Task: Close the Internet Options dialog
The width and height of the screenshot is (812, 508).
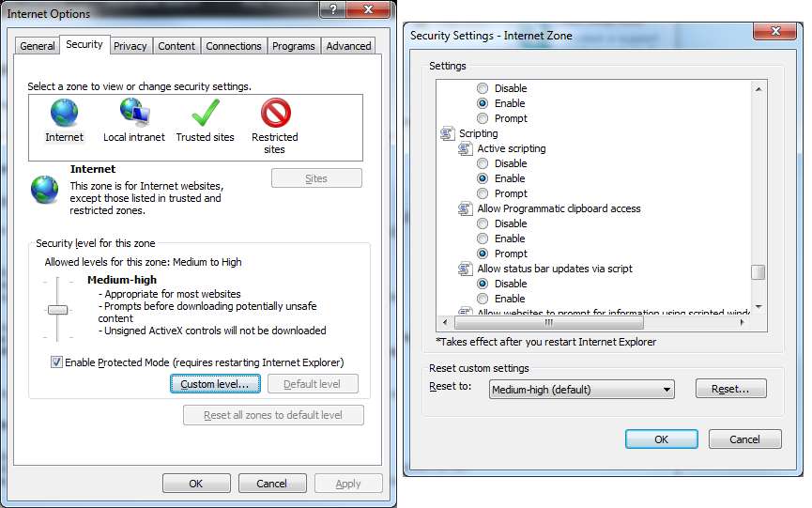Action: point(368,8)
